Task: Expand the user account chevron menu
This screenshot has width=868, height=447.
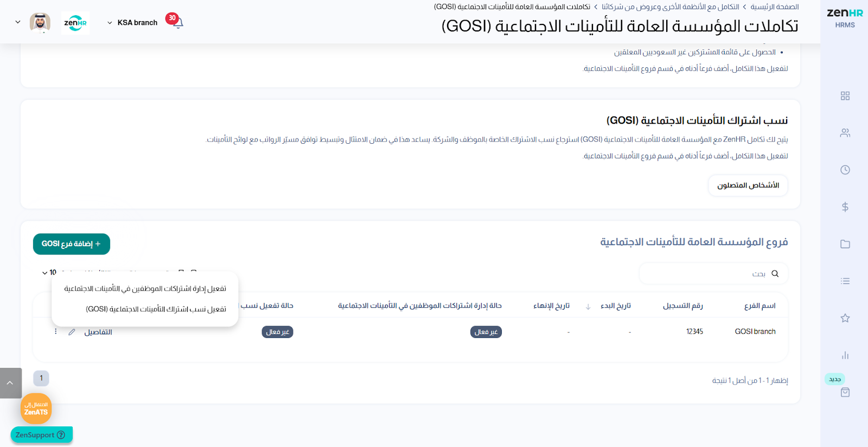Action: (x=18, y=22)
